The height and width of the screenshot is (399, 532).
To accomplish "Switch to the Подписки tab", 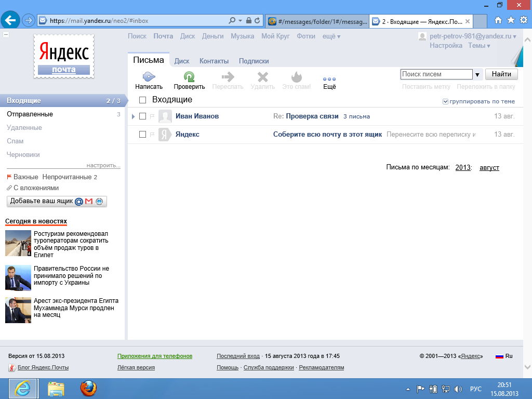I will point(254,61).
